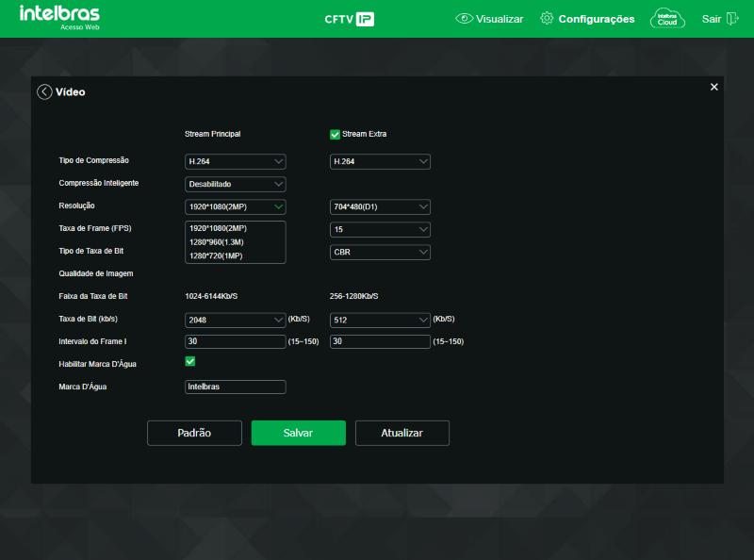Click the Intelbras logo

pos(59,17)
